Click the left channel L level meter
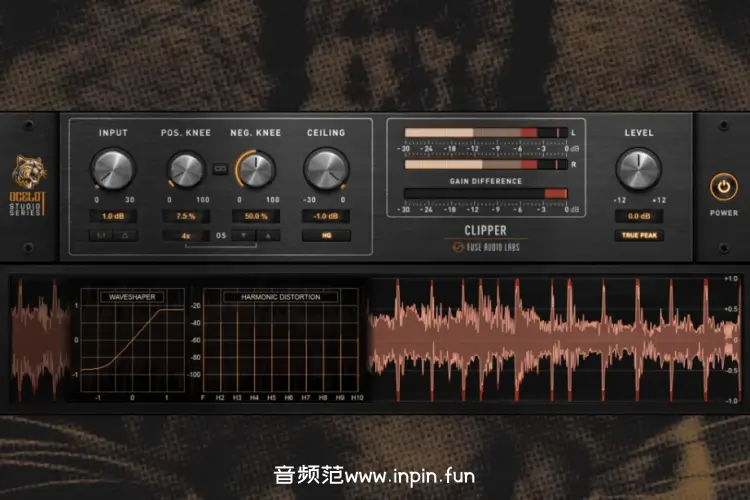The height and width of the screenshot is (500, 750). [486, 133]
